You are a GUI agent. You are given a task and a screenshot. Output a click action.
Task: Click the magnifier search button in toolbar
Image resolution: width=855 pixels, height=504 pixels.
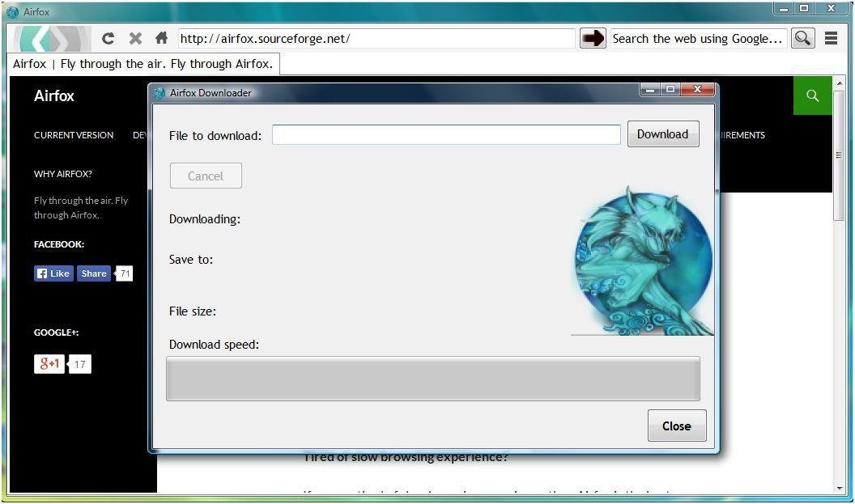[802, 38]
